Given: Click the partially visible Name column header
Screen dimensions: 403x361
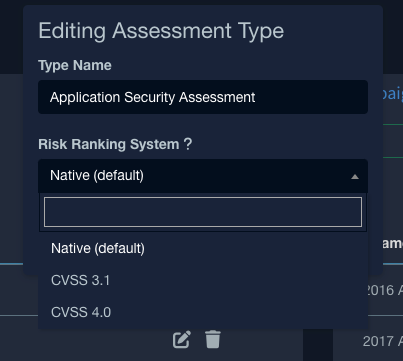Looking at the screenshot, I should [392, 243].
